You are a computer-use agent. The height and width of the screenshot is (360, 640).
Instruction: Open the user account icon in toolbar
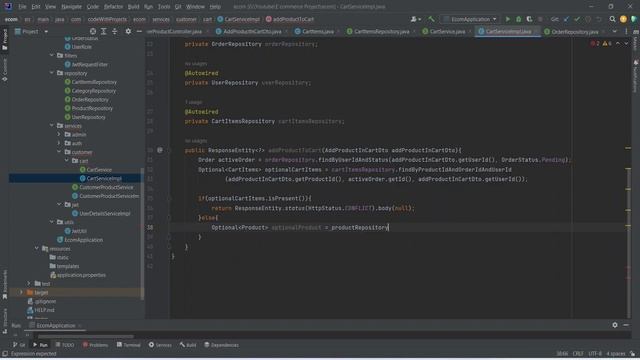click(416, 19)
